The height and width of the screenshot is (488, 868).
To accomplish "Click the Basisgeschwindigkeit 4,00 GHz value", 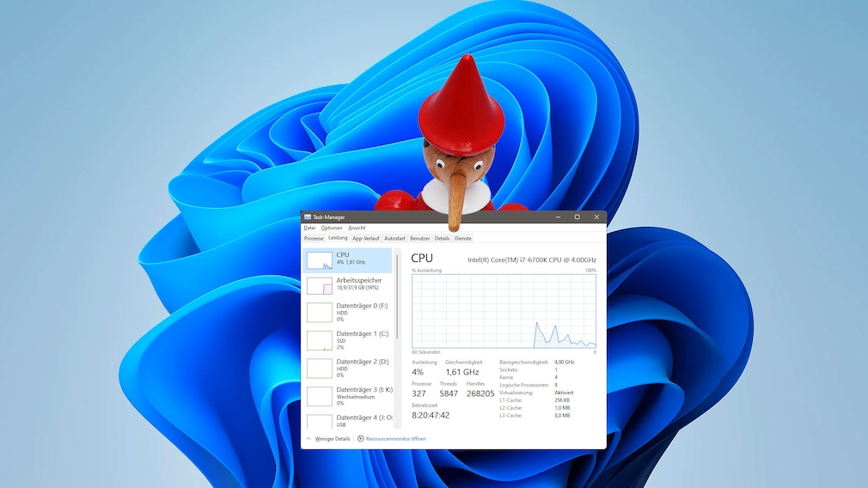I will click(564, 363).
